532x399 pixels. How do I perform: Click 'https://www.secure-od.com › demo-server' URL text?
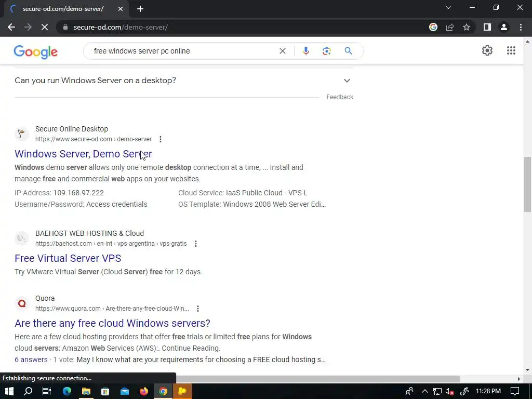click(x=94, y=139)
